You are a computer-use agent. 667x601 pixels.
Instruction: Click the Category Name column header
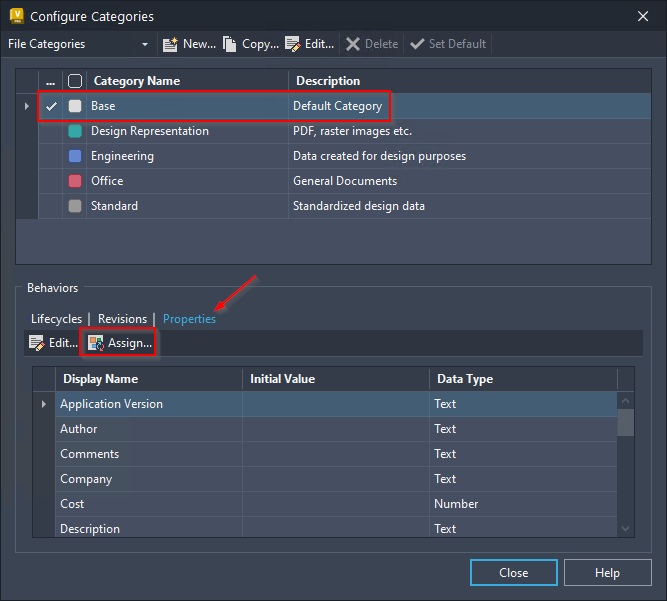tap(188, 81)
